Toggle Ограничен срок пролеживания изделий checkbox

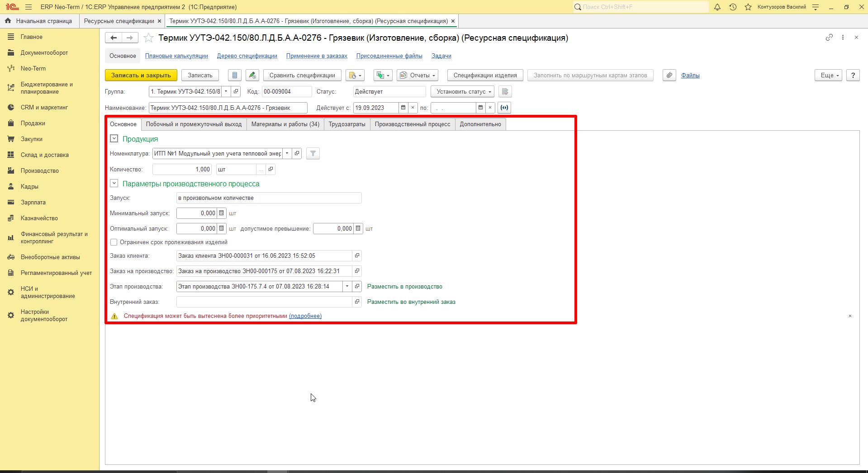(114, 242)
